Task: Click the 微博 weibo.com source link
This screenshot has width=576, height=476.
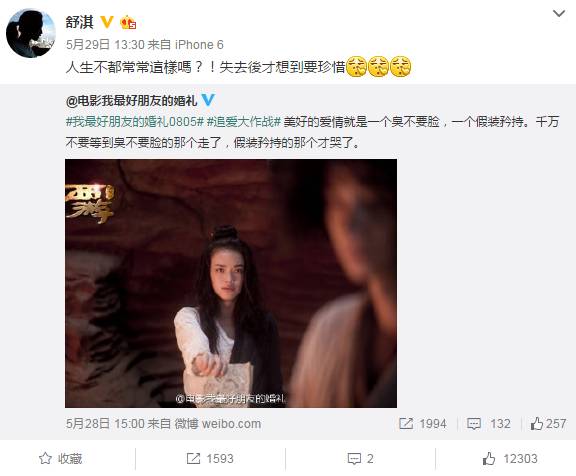Action: click(217, 423)
